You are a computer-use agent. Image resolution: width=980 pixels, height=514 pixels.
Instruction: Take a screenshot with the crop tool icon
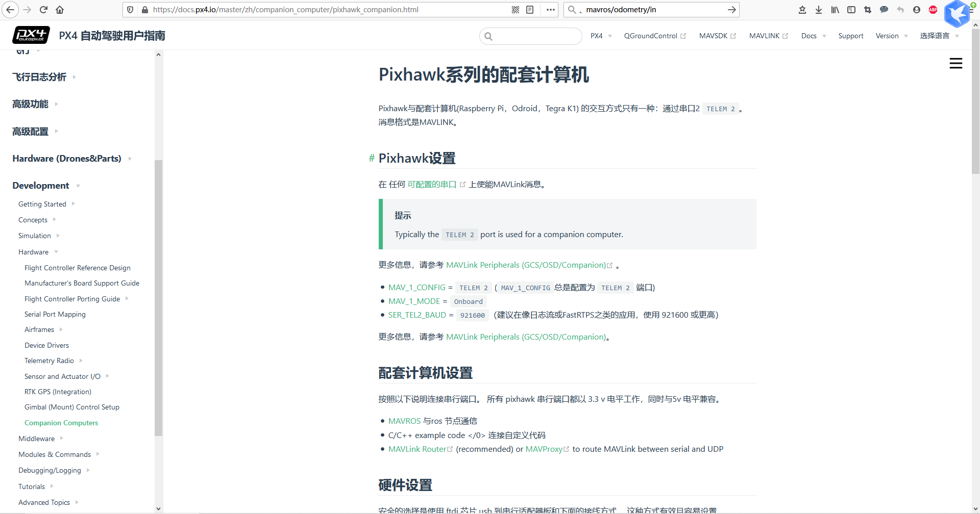click(x=868, y=10)
